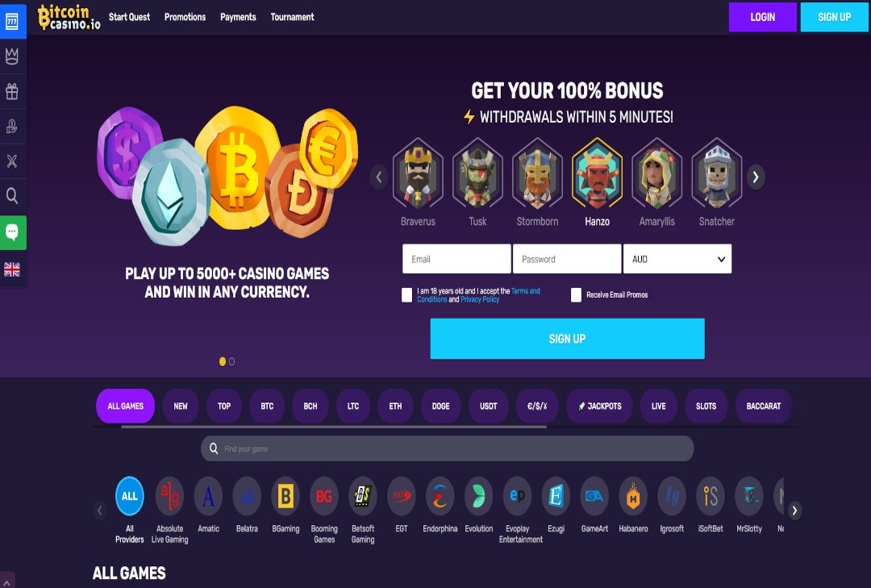Select the BGaming provider icon
The image size is (871, 588).
tap(285, 496)
